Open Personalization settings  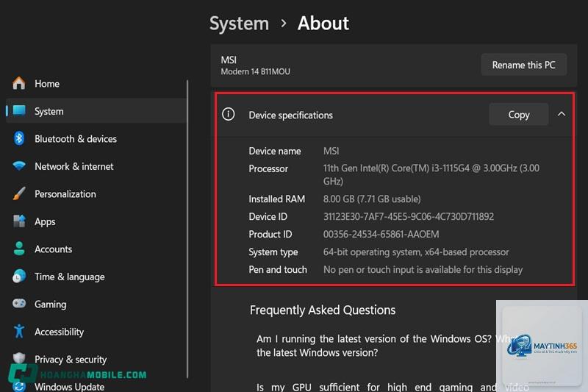(x=96, y=194)
